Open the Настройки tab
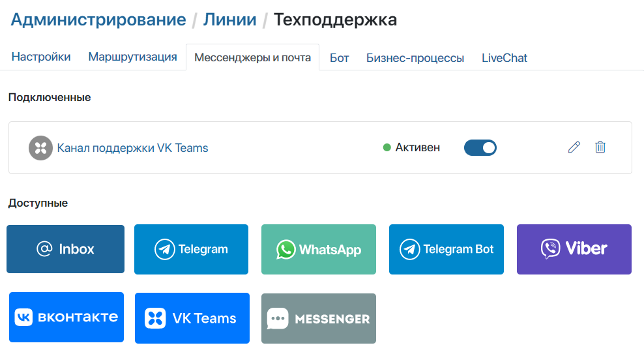The image size is (644, 356). 41,57
